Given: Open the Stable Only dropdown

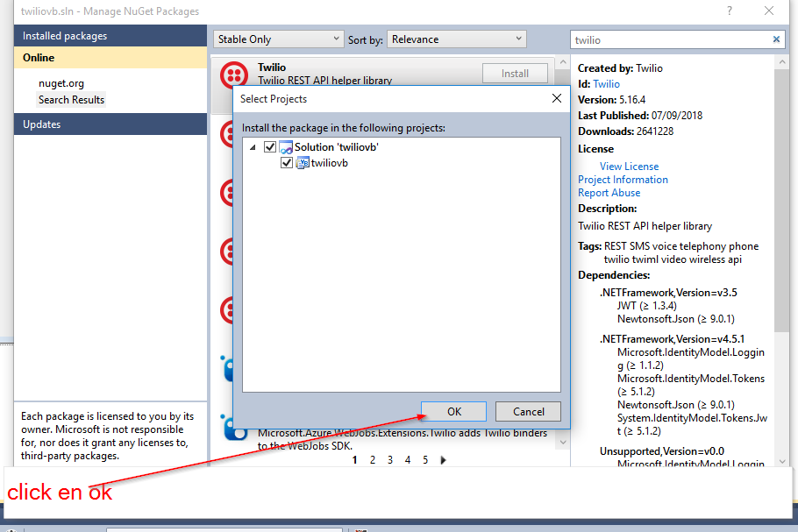Looking at the screenshot, I should pyautogui.click(x=278, y=39).
